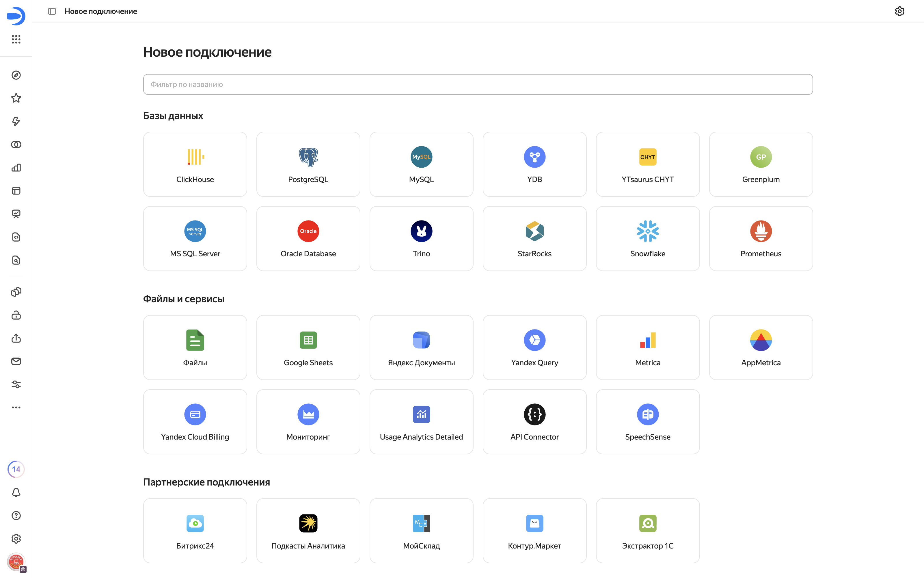Focus the Фильтр по названию search field
924x578 pixels.
478,84
